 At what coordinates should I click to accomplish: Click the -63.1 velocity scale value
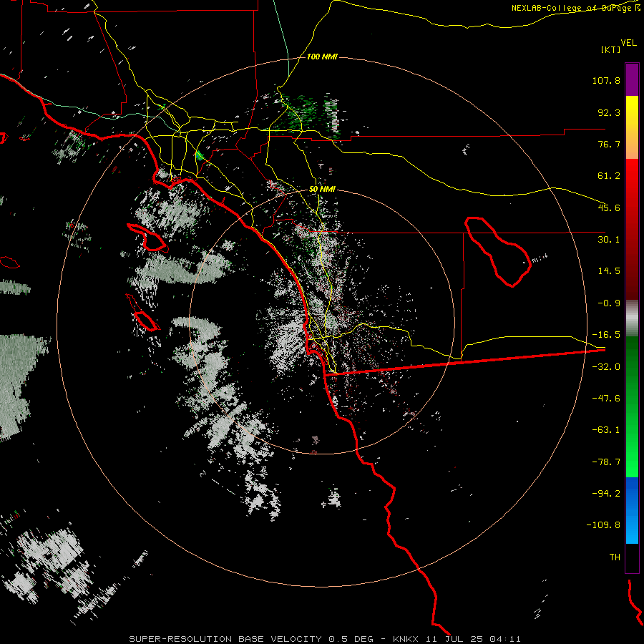pos(606,430)
